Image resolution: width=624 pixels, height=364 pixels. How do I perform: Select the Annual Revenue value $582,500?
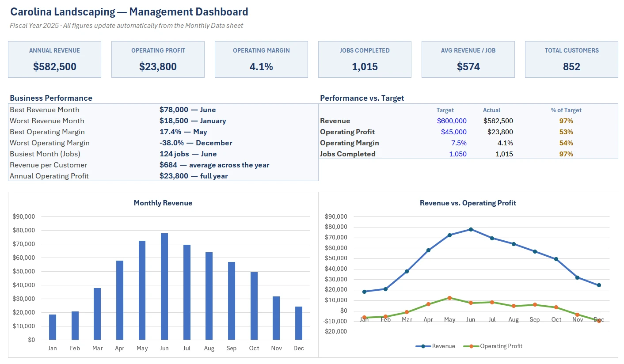click(x=55, y=67)
